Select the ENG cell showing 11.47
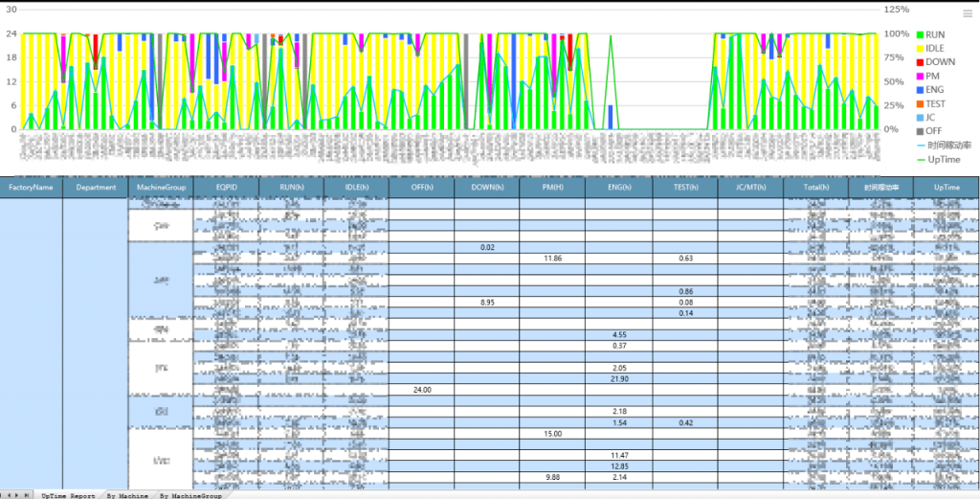This screenshot has height=499, width=980. point(619,455)
